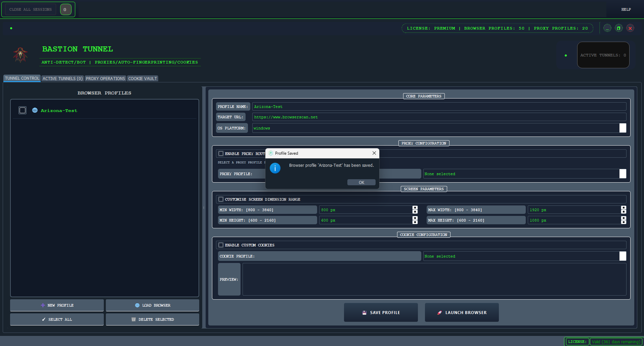Increase the Min Height value
The height and width of the screenshot is (346, 644).
415,218
